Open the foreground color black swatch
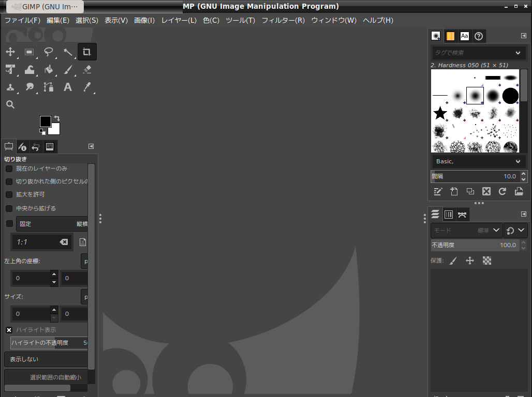Screen dimensions: 532x397 (46, 121)
